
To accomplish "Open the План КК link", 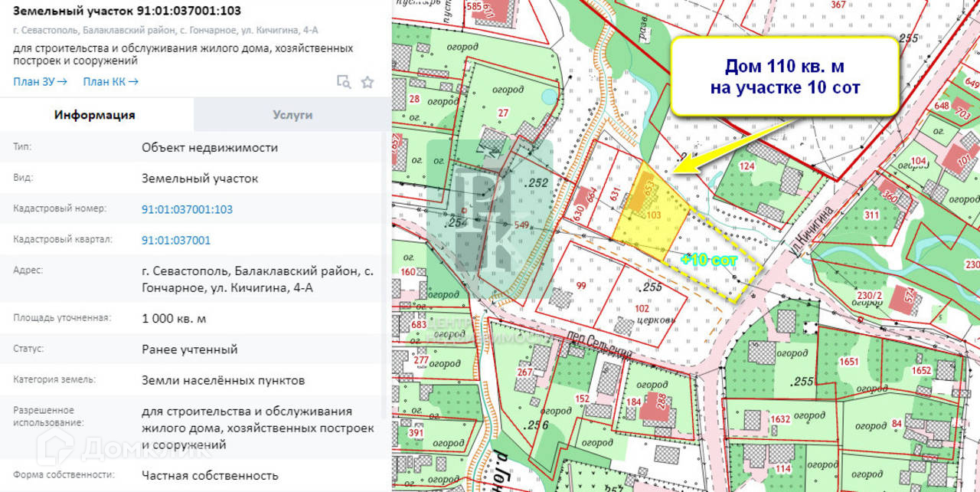I will point(110,81).
